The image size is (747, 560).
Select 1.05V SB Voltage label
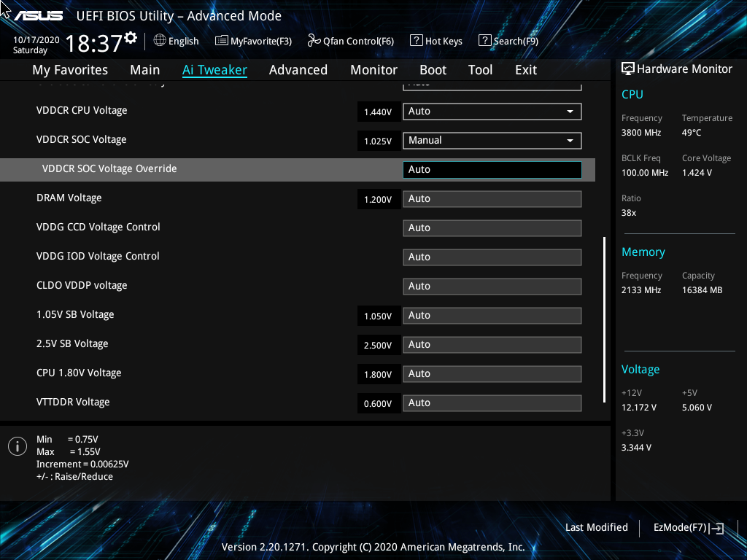(x=75, y=315)
